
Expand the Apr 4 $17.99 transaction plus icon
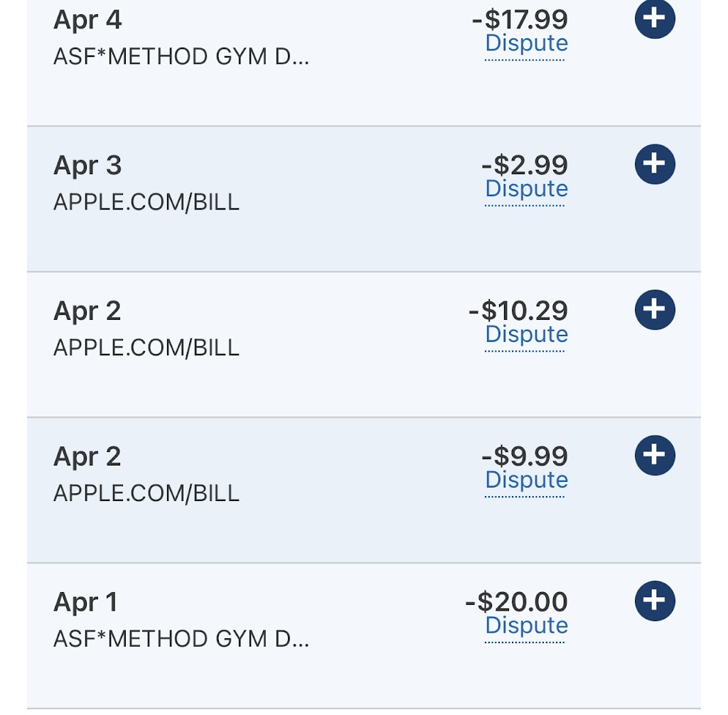(654, 18)
